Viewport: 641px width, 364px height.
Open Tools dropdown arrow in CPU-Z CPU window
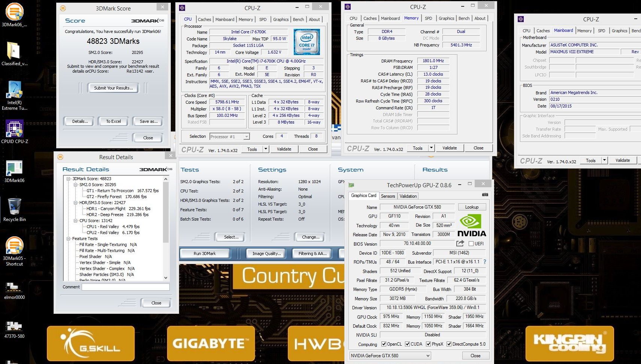pos(266,149)
